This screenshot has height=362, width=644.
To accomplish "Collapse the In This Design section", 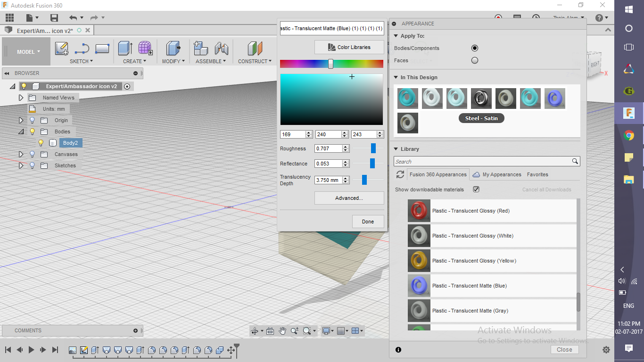I will click(x=395, y=77).
